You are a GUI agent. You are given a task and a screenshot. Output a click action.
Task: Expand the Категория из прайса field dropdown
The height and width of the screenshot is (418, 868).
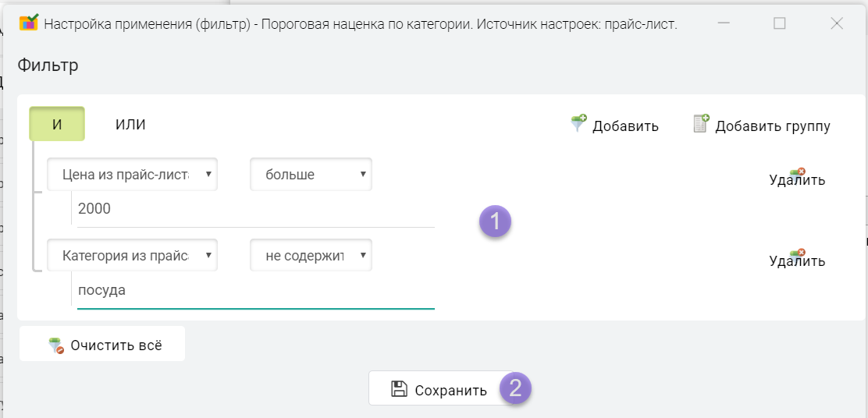pos(132,256)
